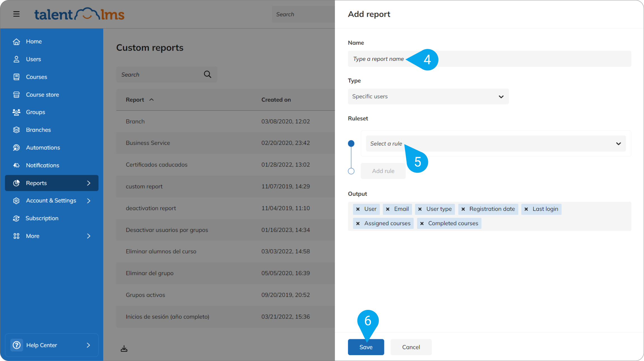
Task: Sort by Report column arrow
Action: [x=151, y=100]
